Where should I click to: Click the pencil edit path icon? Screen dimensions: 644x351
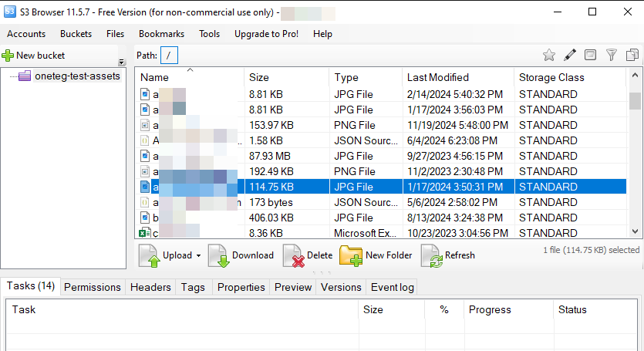(x=570, y=55)
